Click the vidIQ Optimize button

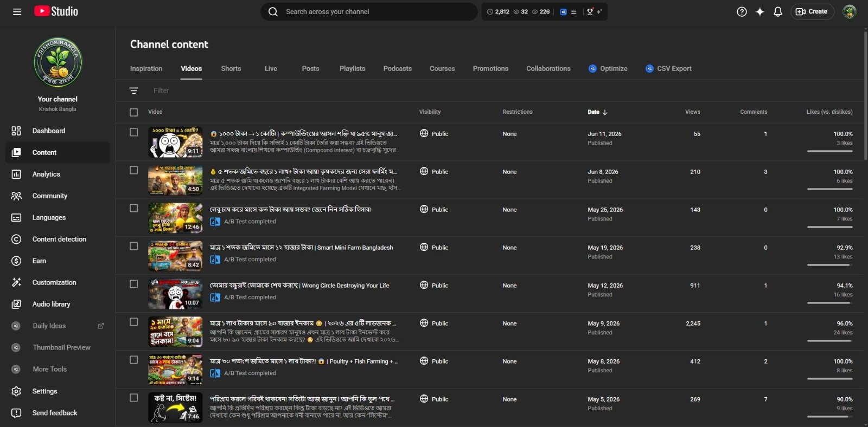[608, 69]
